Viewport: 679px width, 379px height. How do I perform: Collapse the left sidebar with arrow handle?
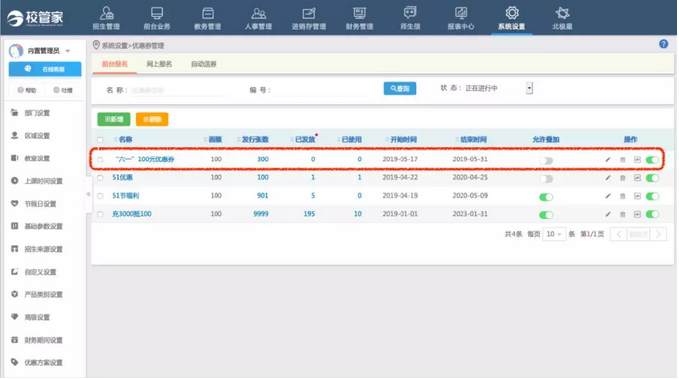click(88, 194)
